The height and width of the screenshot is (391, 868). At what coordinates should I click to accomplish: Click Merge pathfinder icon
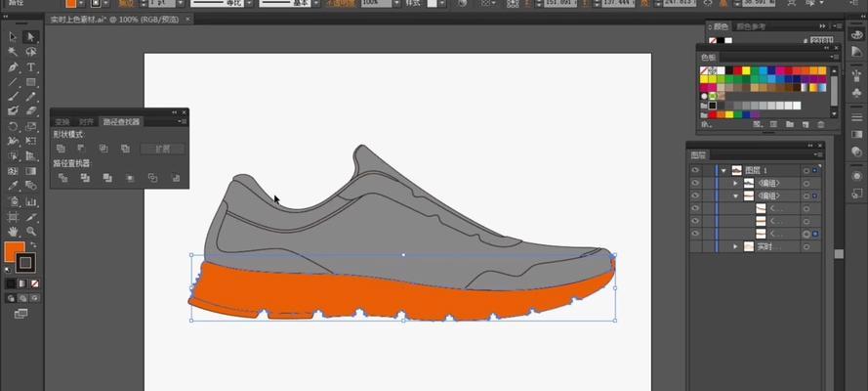(107, 178)
